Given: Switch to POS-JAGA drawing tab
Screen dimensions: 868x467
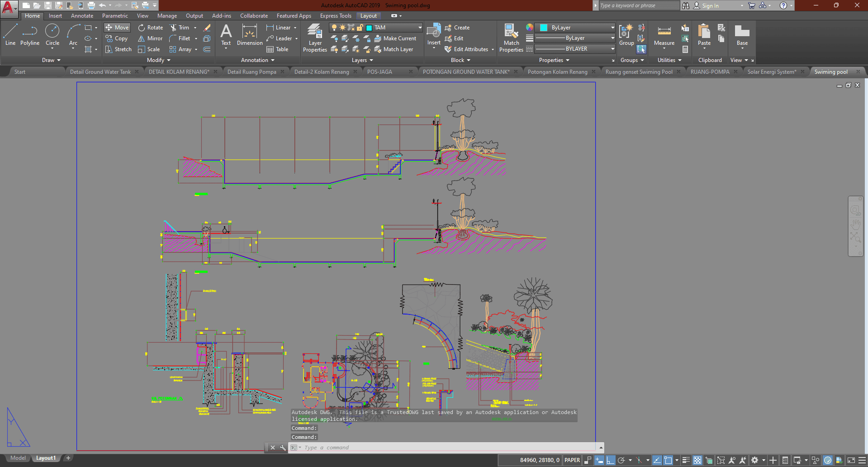Looking at the screenshot, I should pos(379,72).
